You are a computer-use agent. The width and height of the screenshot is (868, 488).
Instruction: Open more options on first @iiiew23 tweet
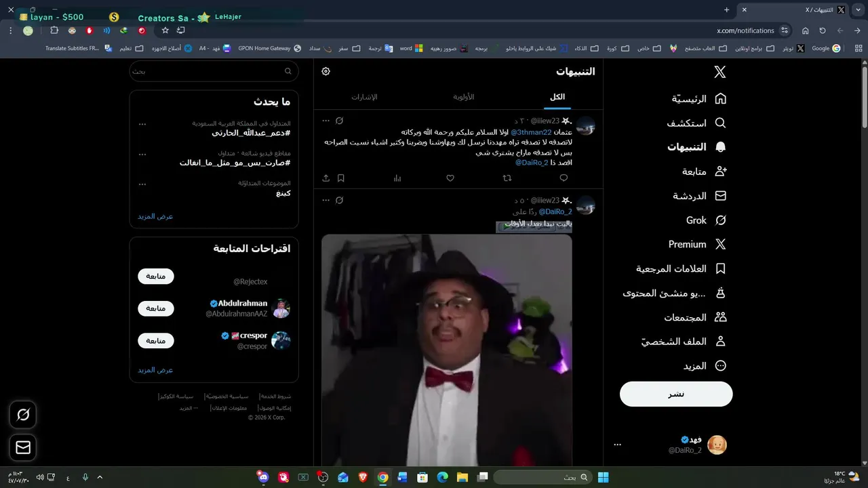pos(326,121)
